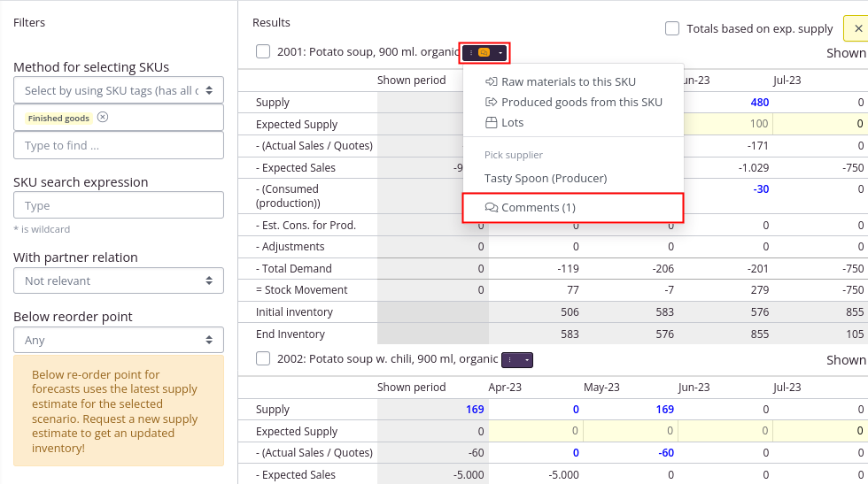Expand the With partner relation dropdown
Screen dimensions: 868x484
click(119, 280)
